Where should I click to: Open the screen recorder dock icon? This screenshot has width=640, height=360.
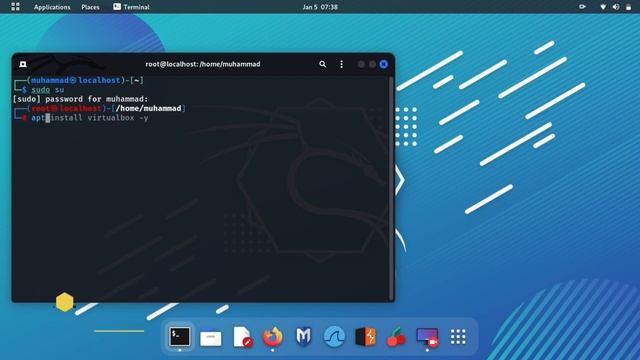coord(427,337)
